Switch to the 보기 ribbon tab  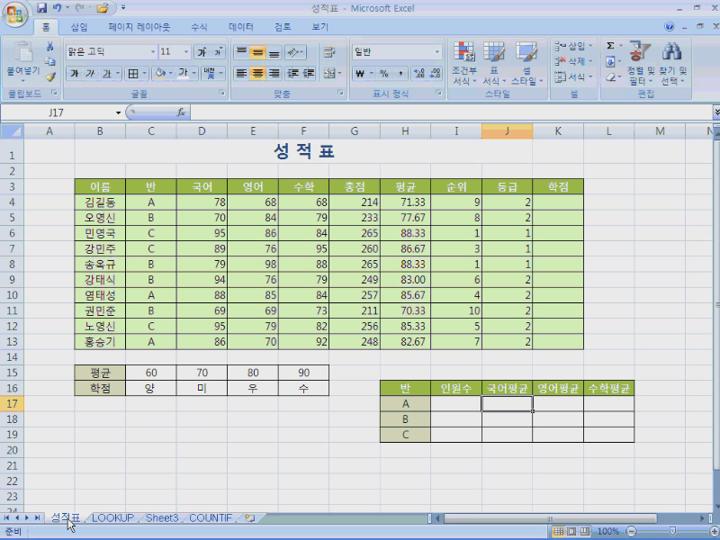click(x=320, y=27)
